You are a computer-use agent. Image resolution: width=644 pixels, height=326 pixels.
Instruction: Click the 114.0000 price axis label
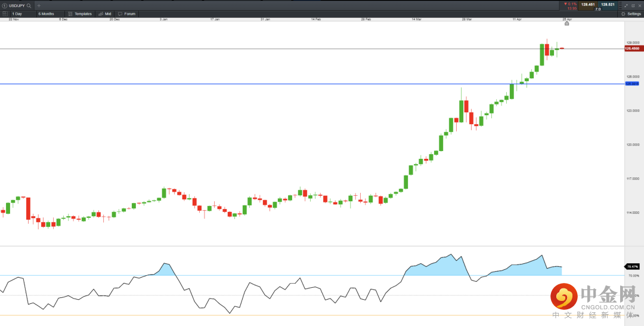633,213
